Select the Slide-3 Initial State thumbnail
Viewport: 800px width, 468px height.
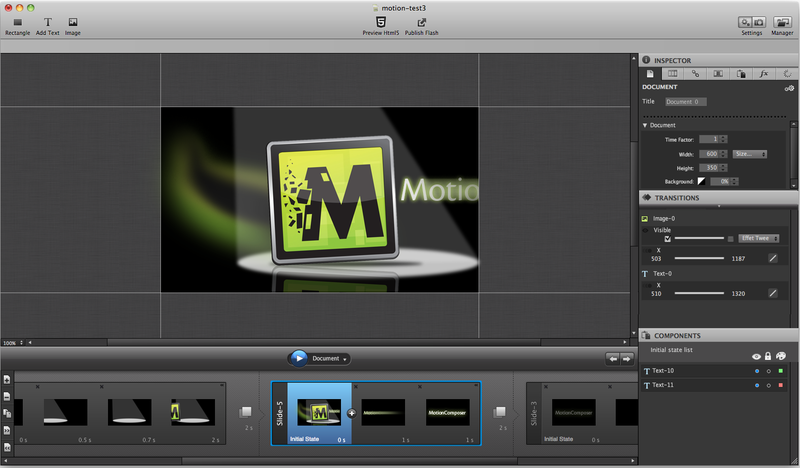(574, 412)
